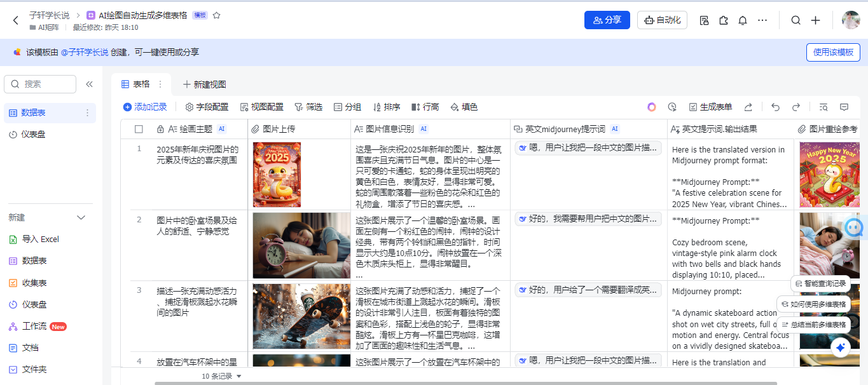Viewport: 868px width, 385px height.
Task: Redo the last action
Action: 796,107
